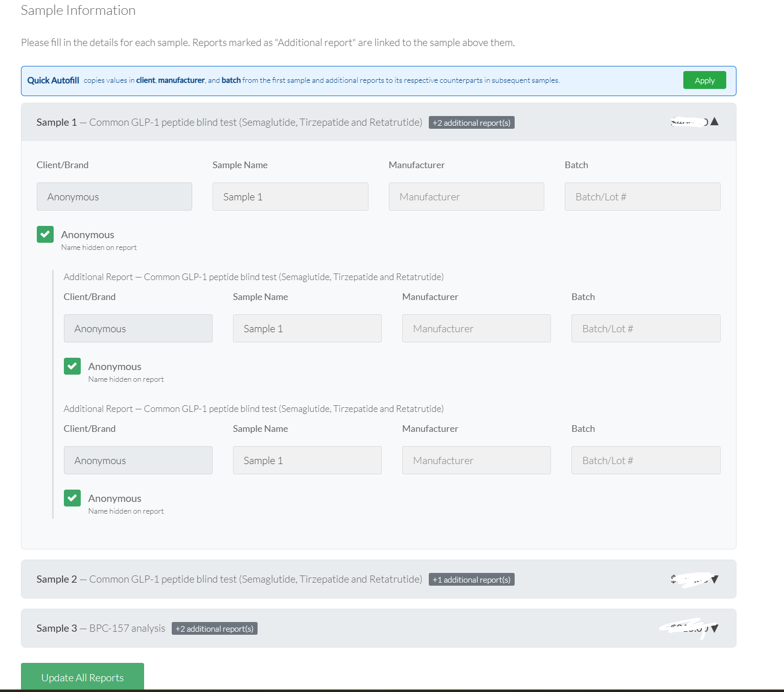Viewport: 784px width, 692px height.
Task: Click Anonymous label beside Sample 1 main checkbox
Action: tap(88, 235)
